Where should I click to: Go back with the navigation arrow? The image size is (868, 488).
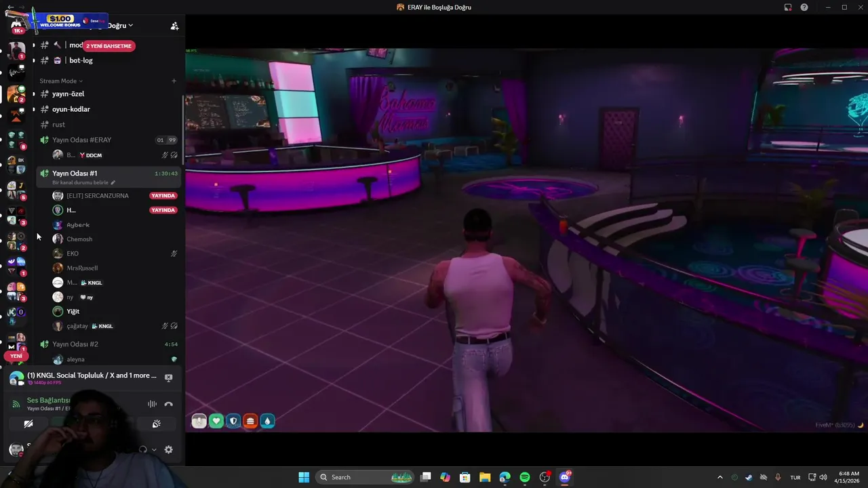point(10,7)
